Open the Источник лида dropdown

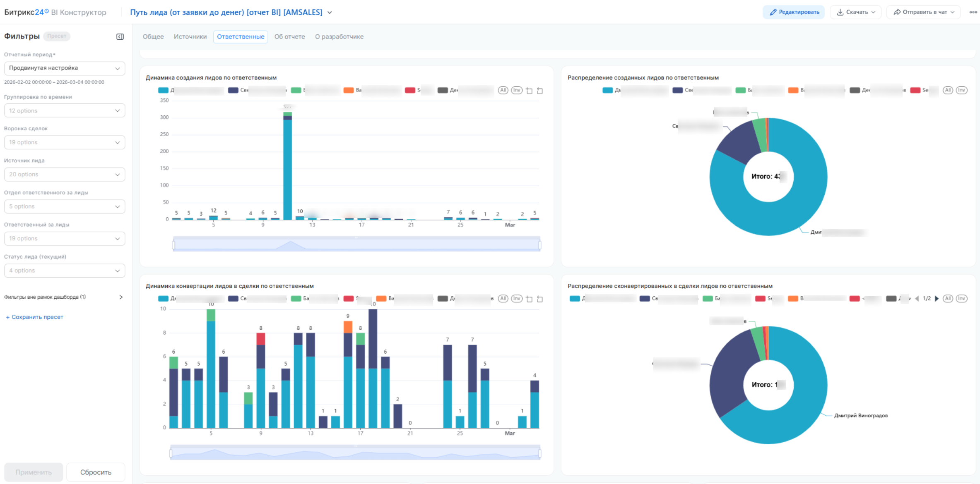pyautogui.click(x=65, y=175)
